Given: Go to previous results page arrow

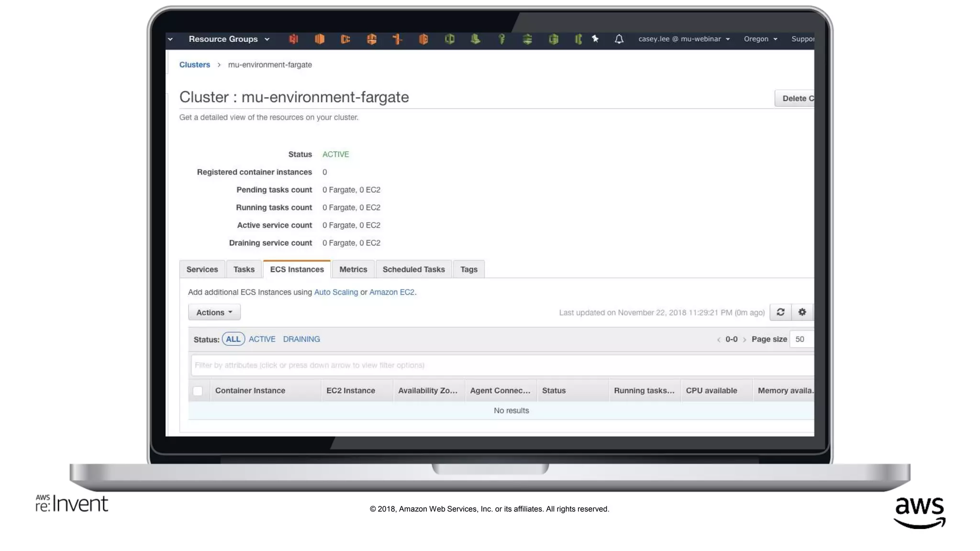Looking at the screenshot, I should 719,340.
